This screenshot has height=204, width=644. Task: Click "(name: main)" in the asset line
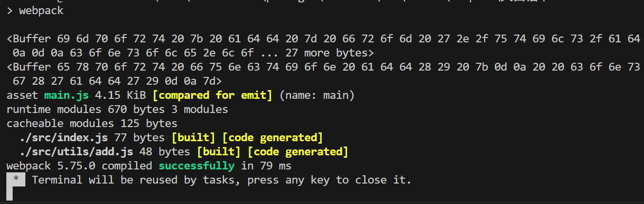(317, 95)
